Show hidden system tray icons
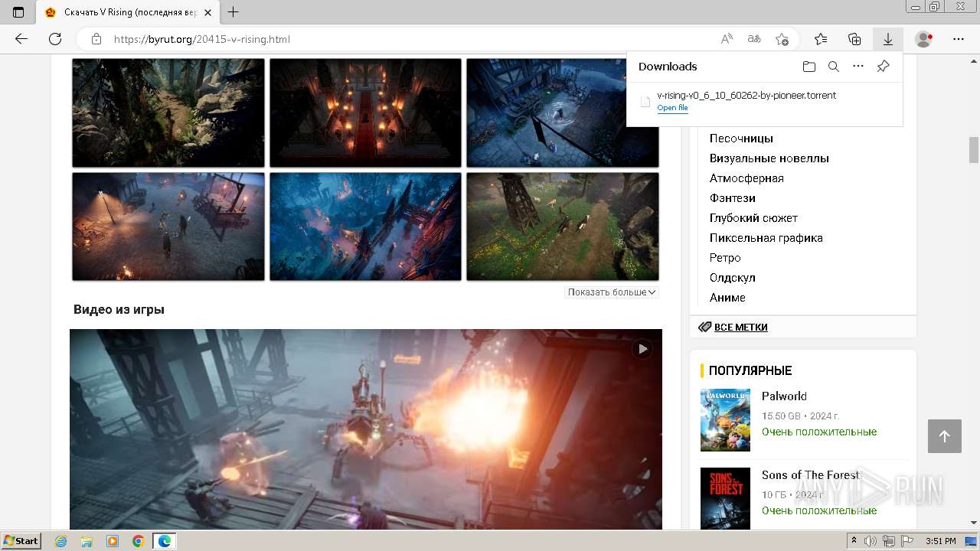The width and height of the screenshot is (980, 551). point(854,542)
